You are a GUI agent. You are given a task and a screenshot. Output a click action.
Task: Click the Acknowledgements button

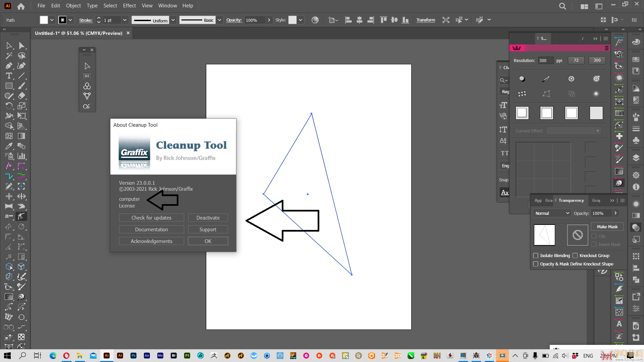[x=151, y=241]
